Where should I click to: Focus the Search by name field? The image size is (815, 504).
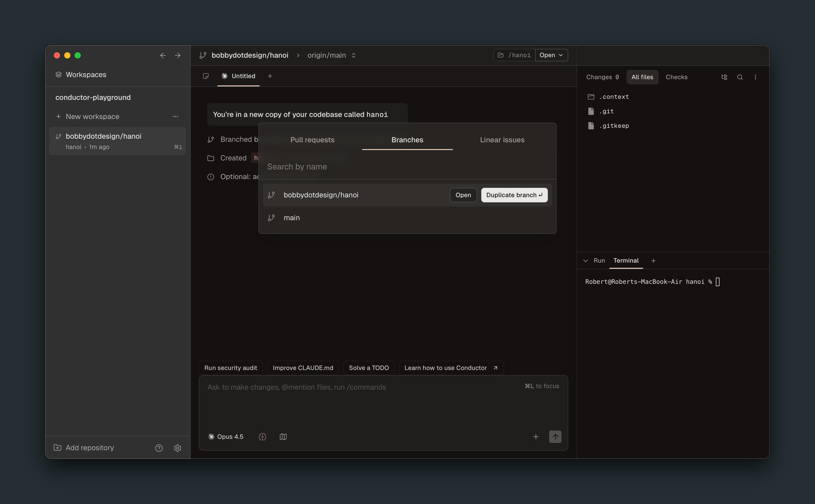407,167
